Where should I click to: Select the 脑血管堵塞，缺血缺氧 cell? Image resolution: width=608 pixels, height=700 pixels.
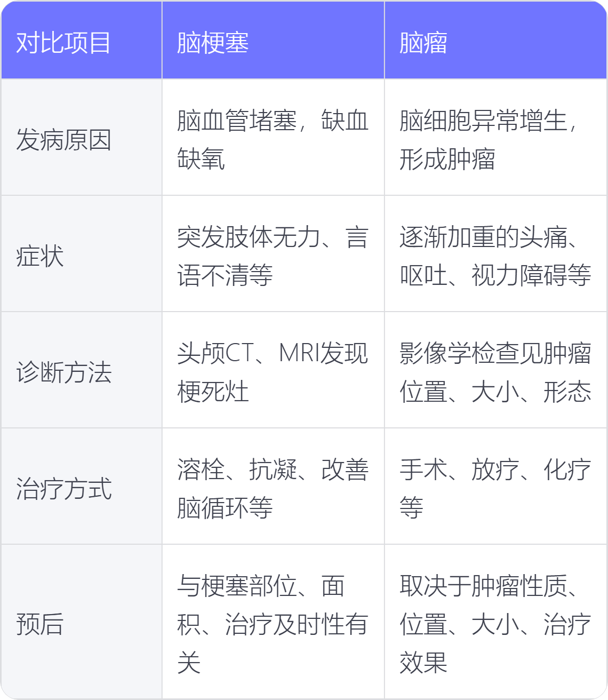[x=273, y=140]
